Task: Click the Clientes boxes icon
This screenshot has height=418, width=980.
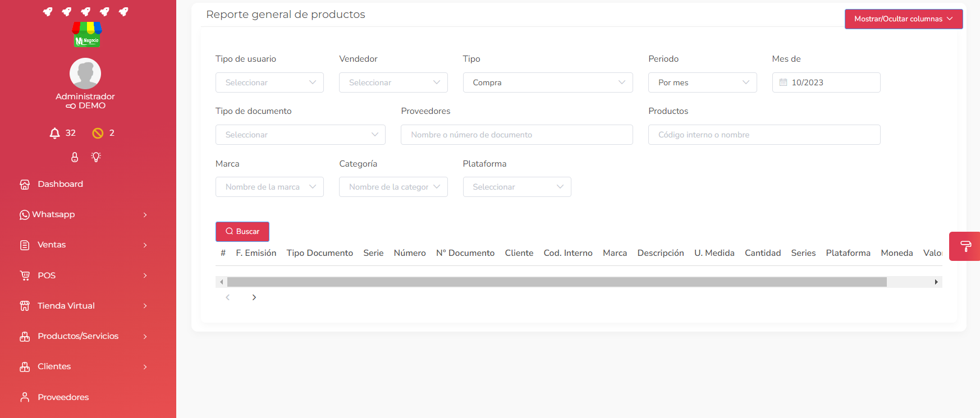Action: 25,367
